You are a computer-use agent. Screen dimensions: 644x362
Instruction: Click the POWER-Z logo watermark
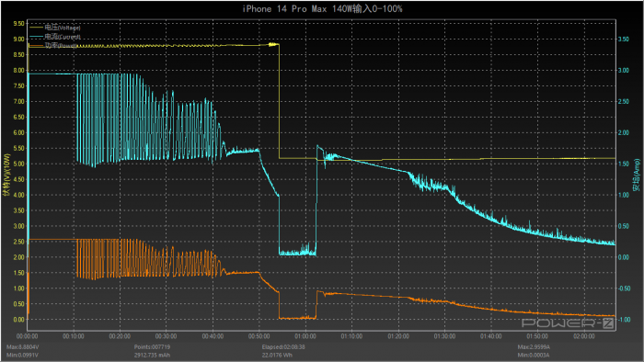[568, 323]
